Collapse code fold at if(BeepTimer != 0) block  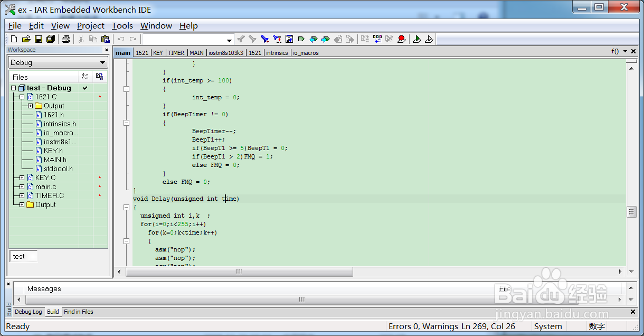126,123
